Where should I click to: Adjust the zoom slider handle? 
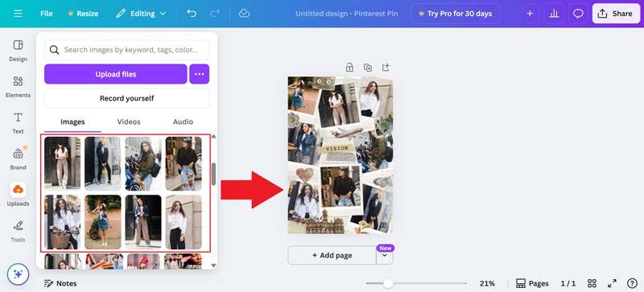pos(387,283)
